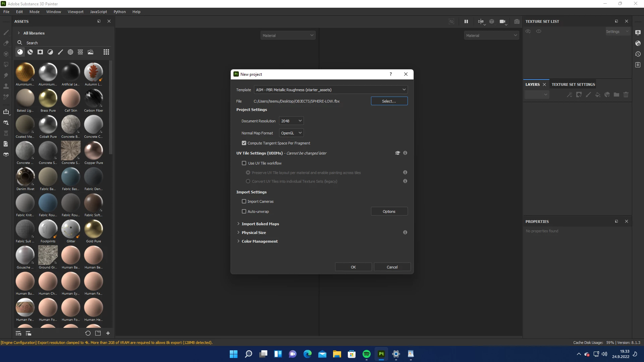The height and width of the screenshot is (362, 644).
Task: Expand the Import Baked Maps section
Action: point(260,224)
